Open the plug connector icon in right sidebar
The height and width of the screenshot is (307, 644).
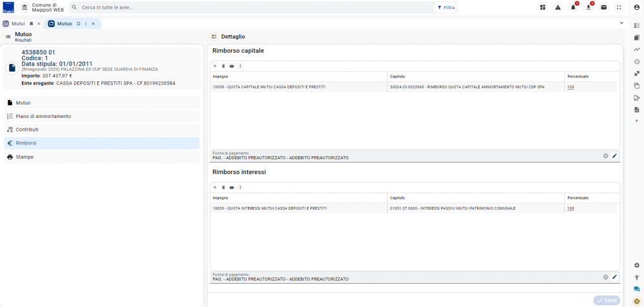click(x=637, y=74)
